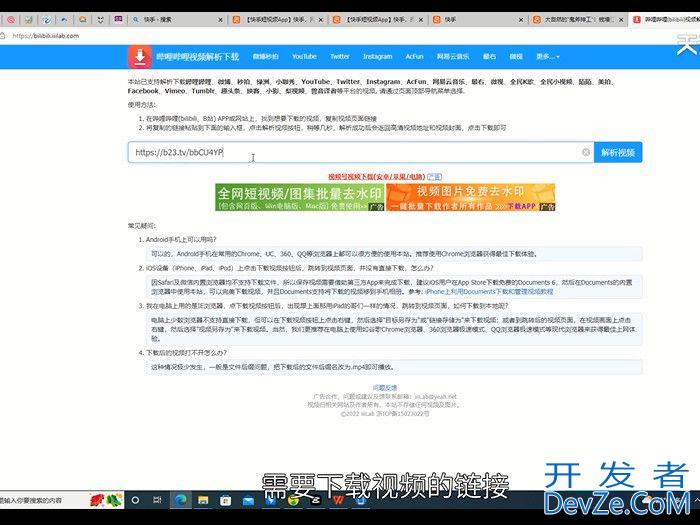Open Task View on the taskbar
This screenshot has width=700, height=525.
point(157,500)
